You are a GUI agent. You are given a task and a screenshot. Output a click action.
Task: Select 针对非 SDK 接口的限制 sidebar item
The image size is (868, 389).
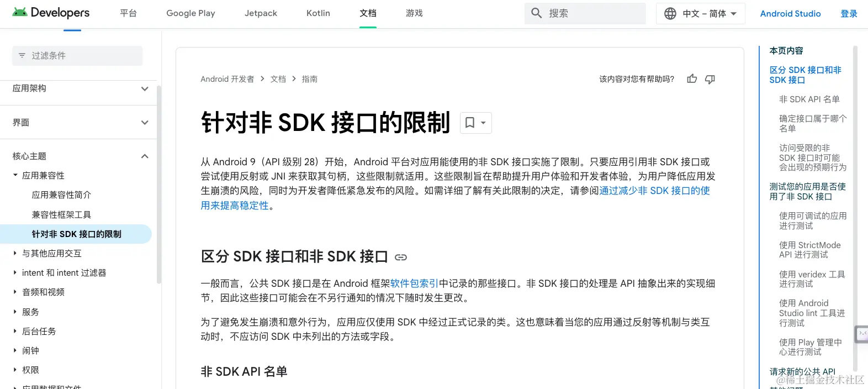pyautogui.click(x=76, y=234)
